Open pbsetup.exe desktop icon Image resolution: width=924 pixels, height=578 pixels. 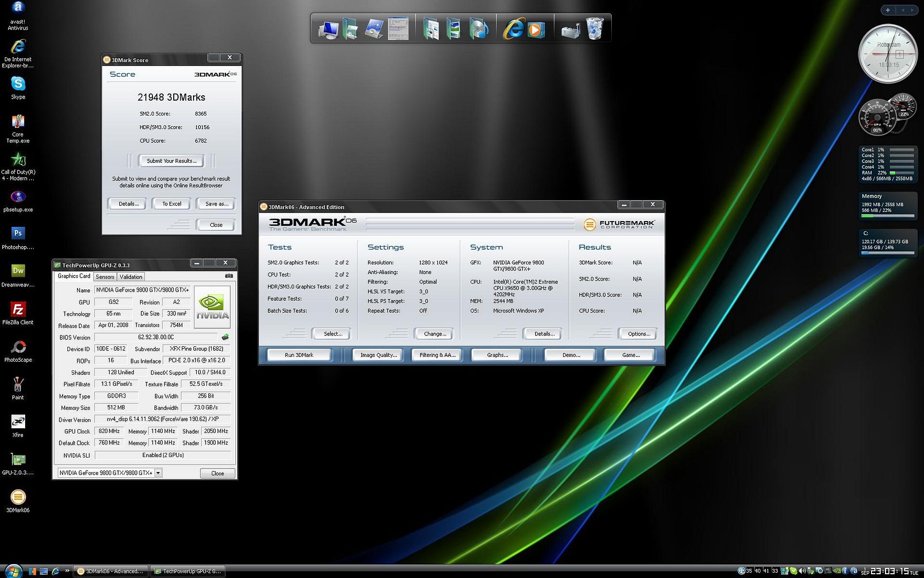pyautogui.click(x=18, y=201)
